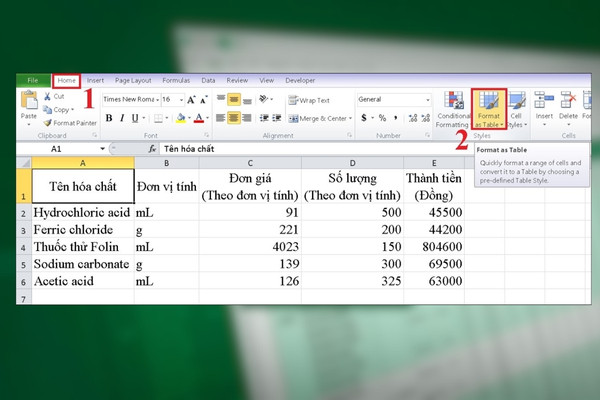Open font color dropdown arrow
Screen dimensions: 600x400
(207, 118)
